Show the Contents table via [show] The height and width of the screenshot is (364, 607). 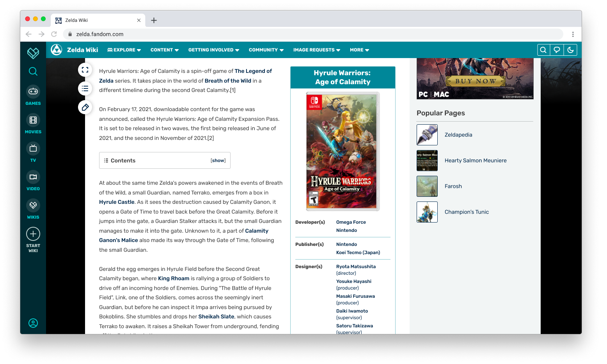[x=218, y=161]
